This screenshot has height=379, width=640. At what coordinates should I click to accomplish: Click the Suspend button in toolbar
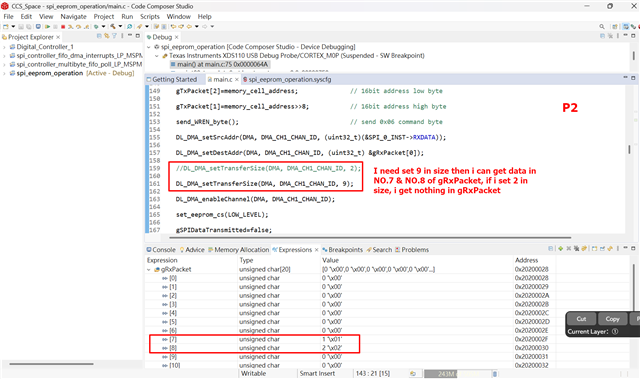56,27
